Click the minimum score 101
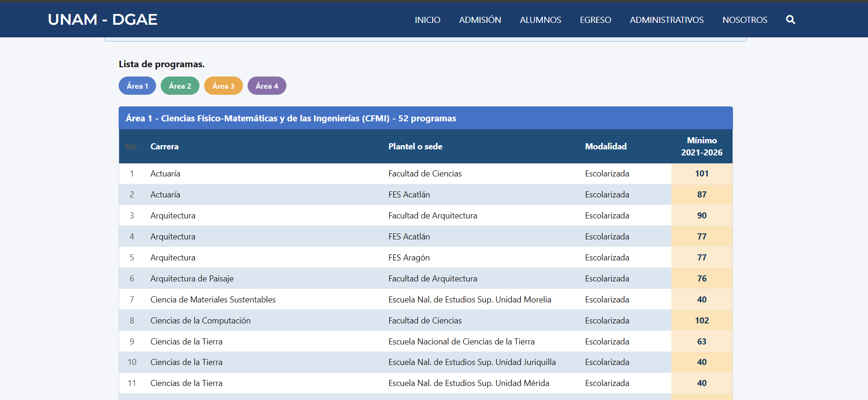This screenshot has width=868, height=400. [702, 174]
